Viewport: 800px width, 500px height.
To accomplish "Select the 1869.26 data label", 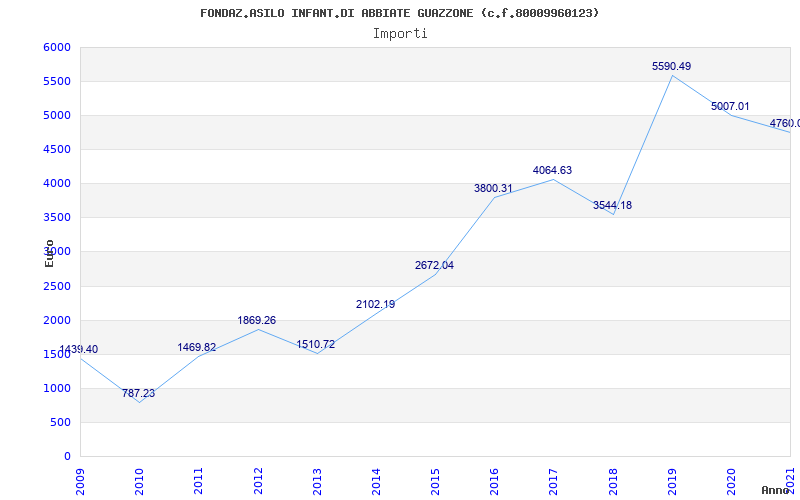I will pyautogui.click(x=257, y=320).
